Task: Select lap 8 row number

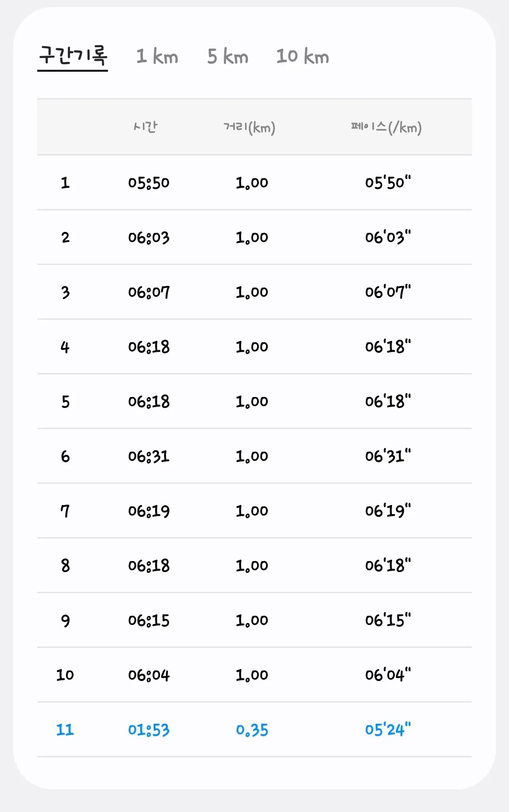Action: 65,565
